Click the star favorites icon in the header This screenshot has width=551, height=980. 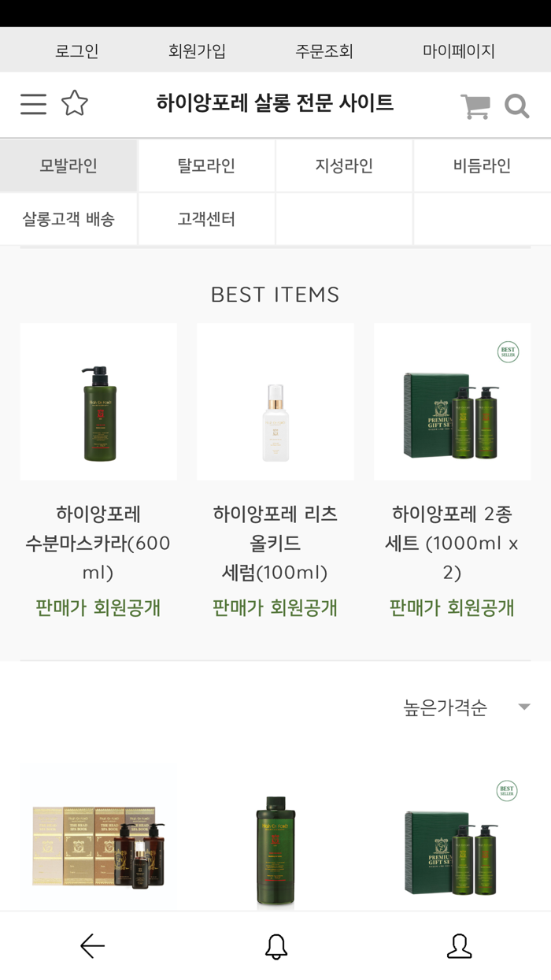[76, 104]
